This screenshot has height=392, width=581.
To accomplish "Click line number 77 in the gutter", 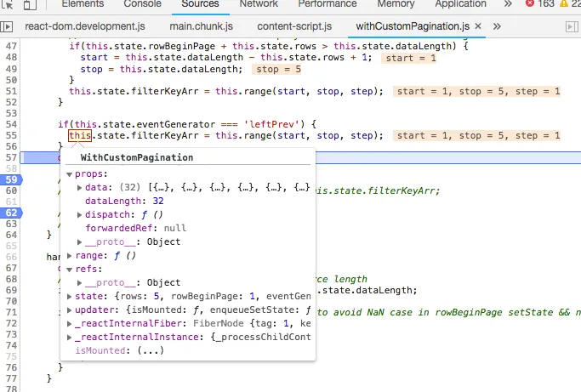I will coord(11,378).
